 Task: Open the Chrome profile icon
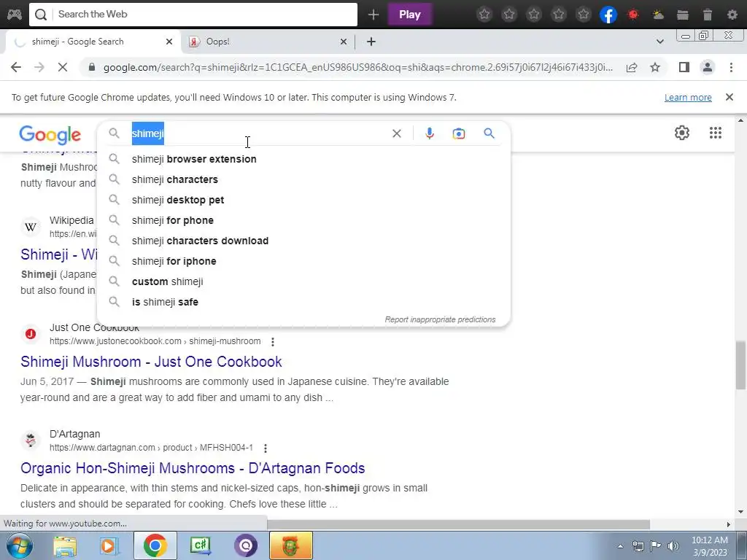tap(708, 67)
